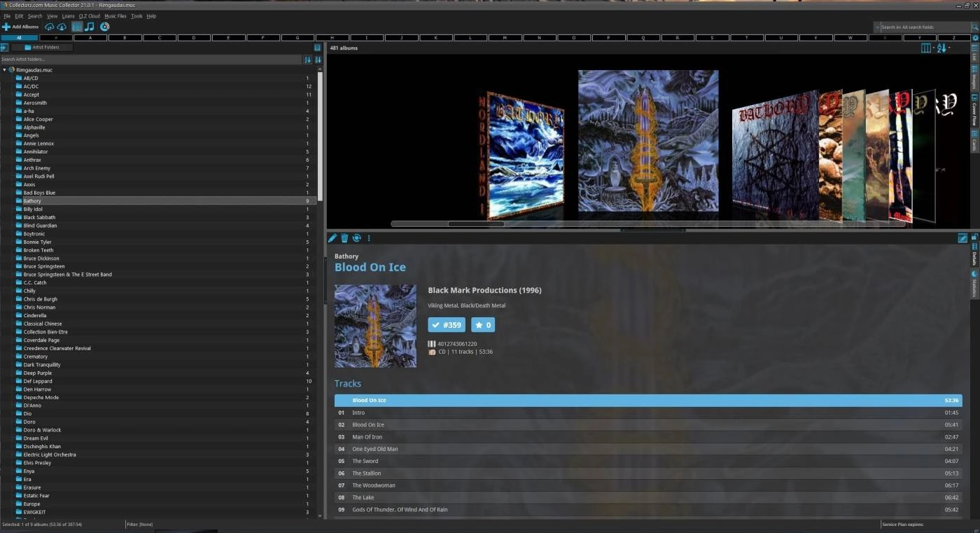The height and width of the screenshot is (533, 980).
Task: Open the Loans menu
Action: pos(68,15)
